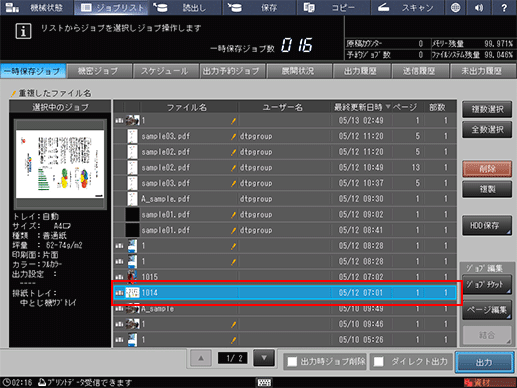Click thumbnail icon of sample01.pdf 09:02

[x=132, y=214]
